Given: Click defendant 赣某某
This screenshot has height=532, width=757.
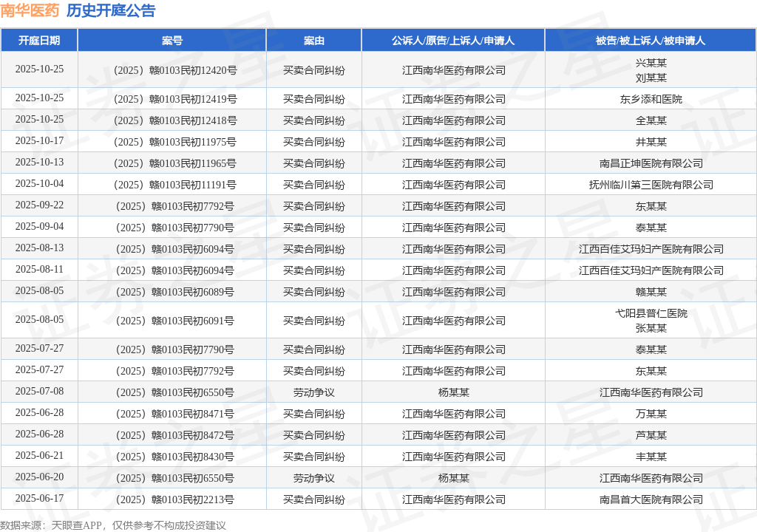Looking at the screenshot, I should (651, 292).
